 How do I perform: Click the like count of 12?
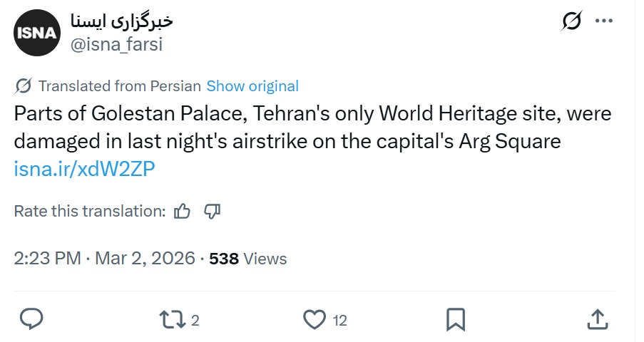coord(340,321)
